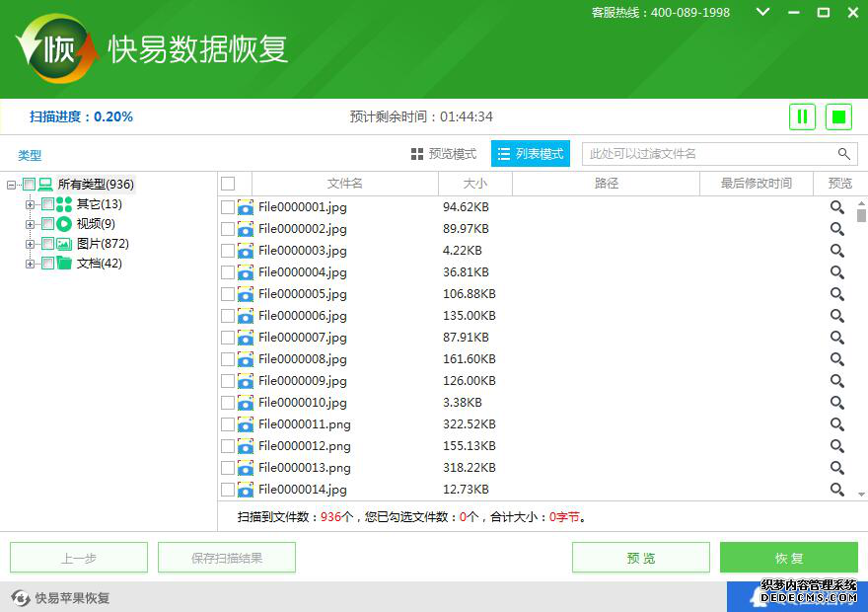The width and height of the screenshot is (868, 612).
Task: Expand the 其它(13) tree node
Action: point(30,204)
